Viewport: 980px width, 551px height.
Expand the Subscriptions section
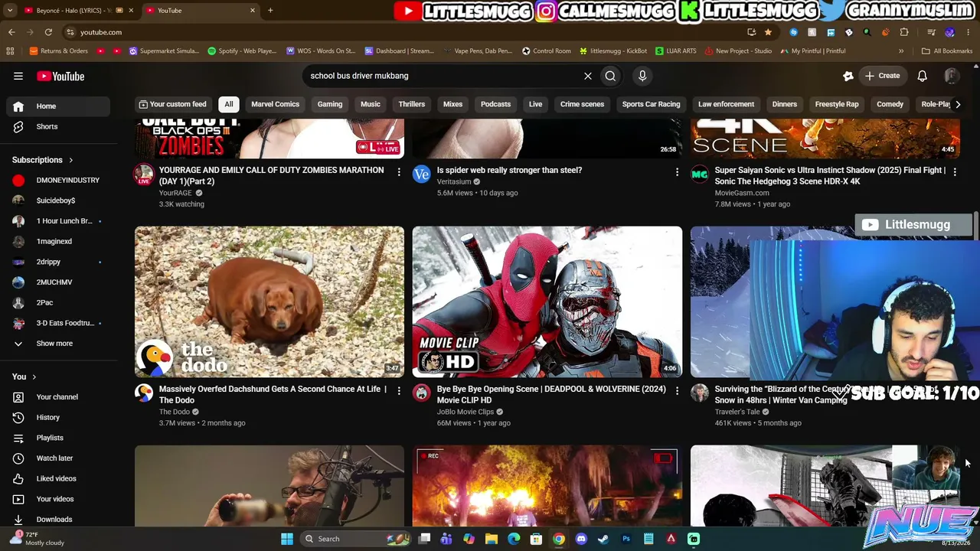[43, 160]
